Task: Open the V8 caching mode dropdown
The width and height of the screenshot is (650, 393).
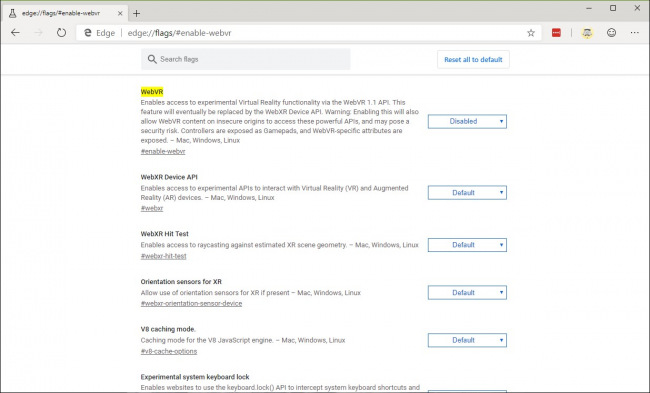Action: 467,340
